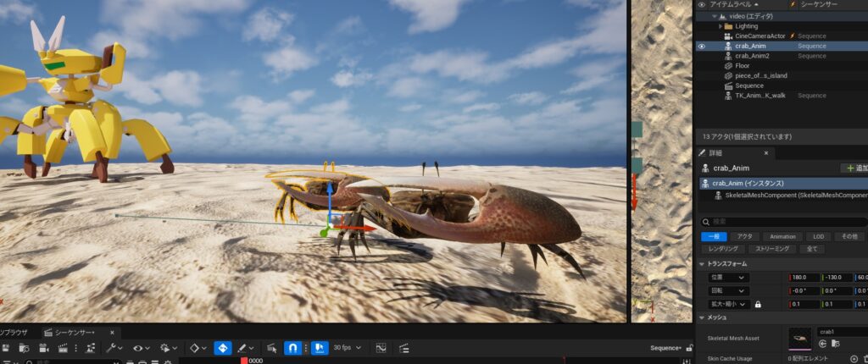This screenshot has width=868, height=364.
Task: Click the Animation filter button
Action: click(781, 236)
